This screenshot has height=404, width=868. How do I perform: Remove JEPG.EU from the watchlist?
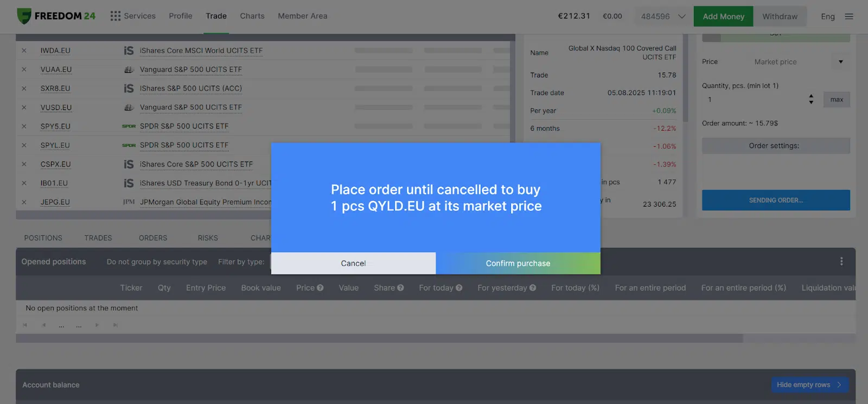click(24, 202)
